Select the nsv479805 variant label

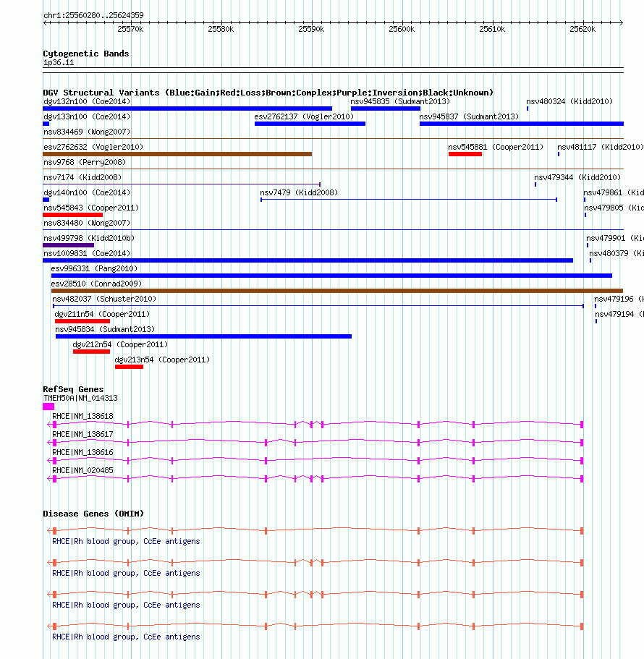pos(614,207)
